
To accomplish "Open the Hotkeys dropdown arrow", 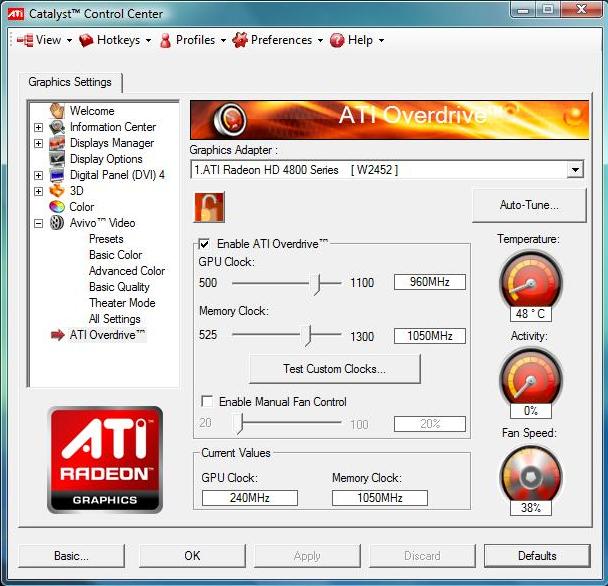I will (x=149, y=40).
